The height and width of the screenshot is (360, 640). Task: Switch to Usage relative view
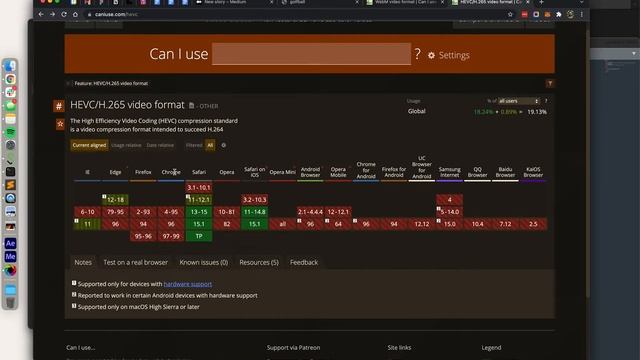pyautogui.click(x=126, y=145)
